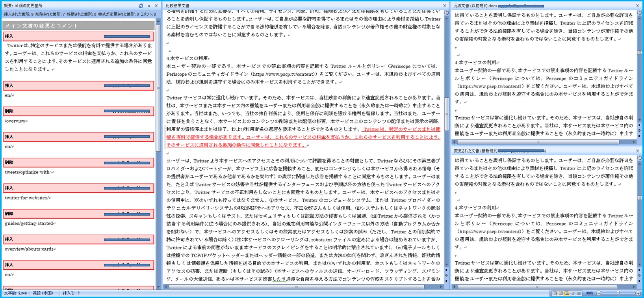Toggle ruler icon in 元の文書 pane
The height and width of the screenshot is (298, 644).
coord(639,13)
